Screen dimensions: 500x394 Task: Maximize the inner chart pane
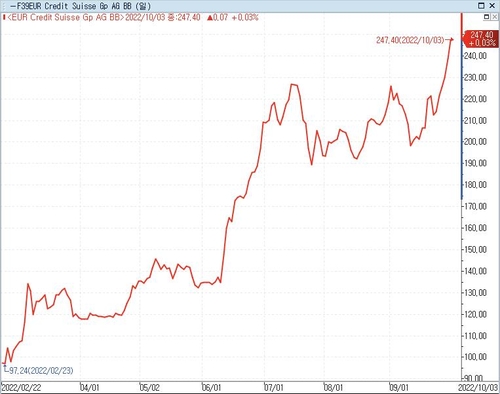(486, 17)
